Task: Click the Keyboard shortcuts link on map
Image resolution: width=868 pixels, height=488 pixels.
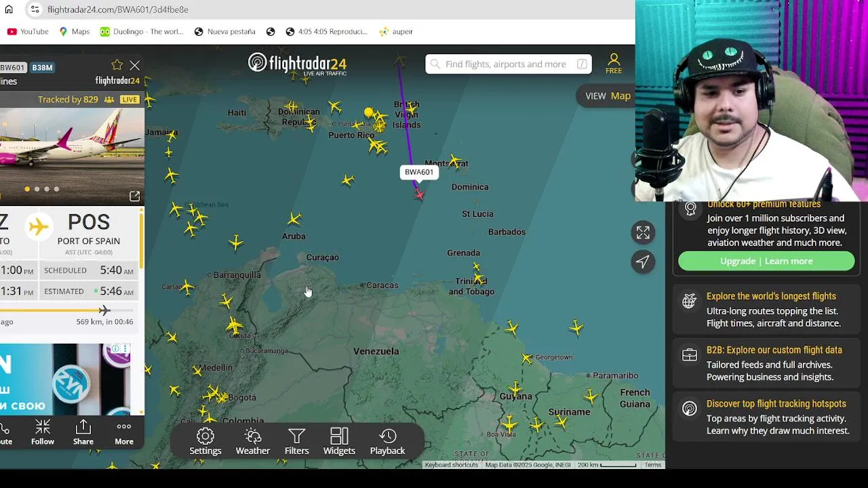Action: [x=452, y=465]
